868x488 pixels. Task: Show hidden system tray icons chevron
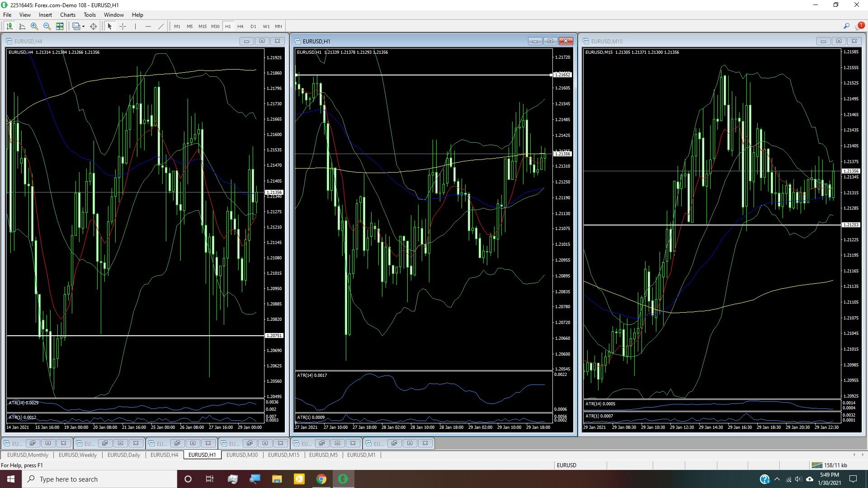[x=777, y=479]
